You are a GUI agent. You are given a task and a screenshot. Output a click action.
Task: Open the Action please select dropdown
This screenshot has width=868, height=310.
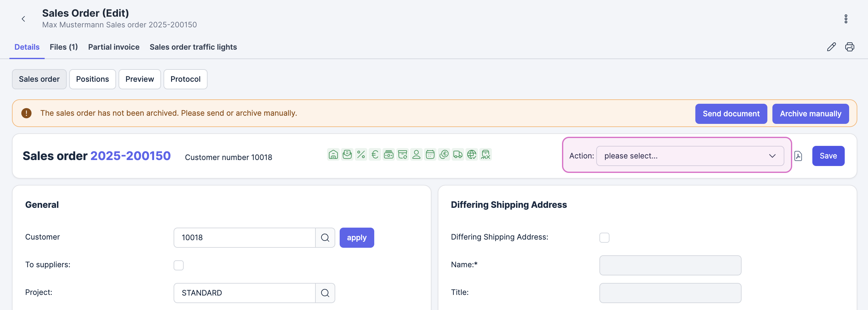tap(690, 156)
